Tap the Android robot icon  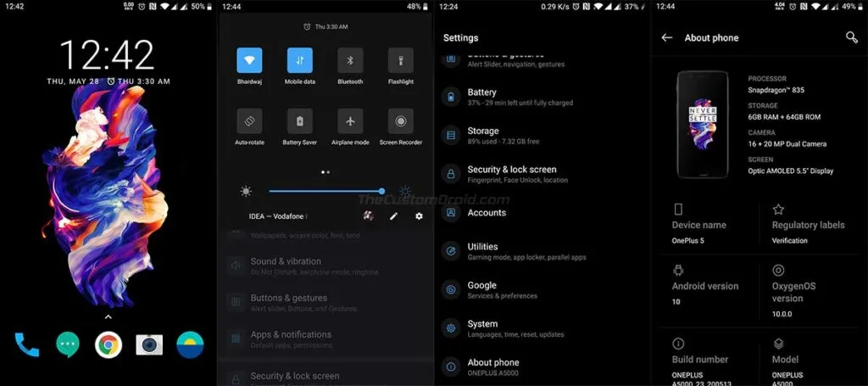(678, 271)
